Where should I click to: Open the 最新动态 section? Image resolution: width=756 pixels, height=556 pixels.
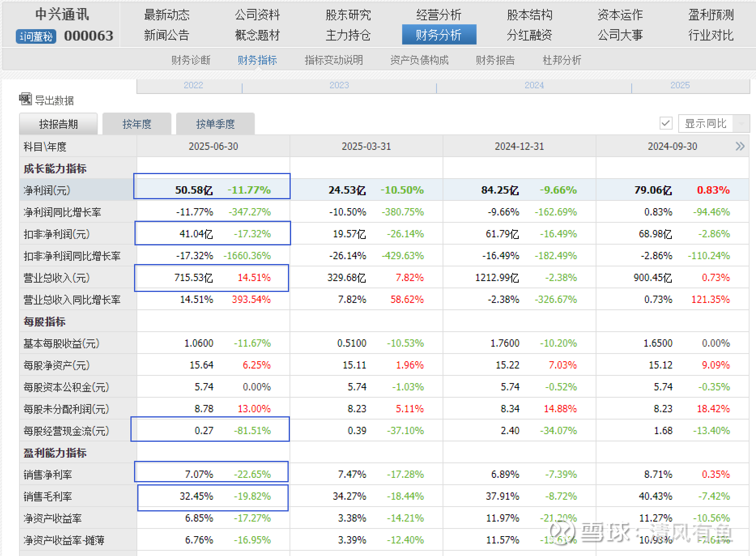click(167, 15)
